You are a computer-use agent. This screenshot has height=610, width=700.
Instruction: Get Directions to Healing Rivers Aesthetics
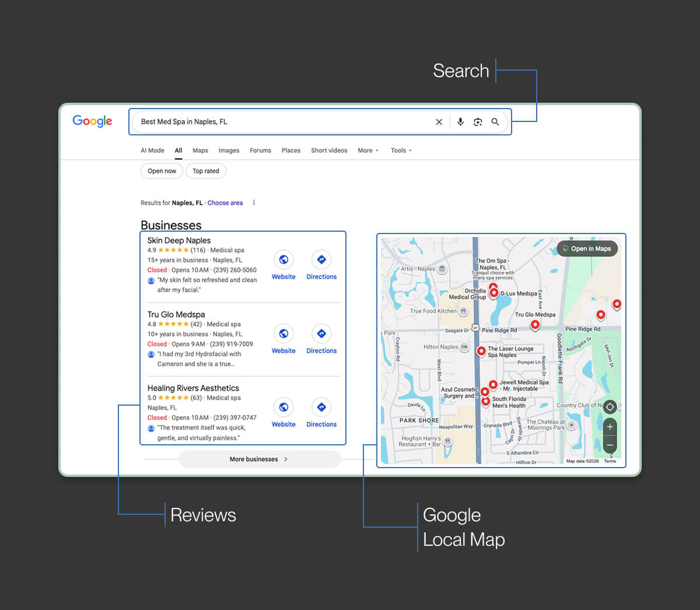pos(321,407)
